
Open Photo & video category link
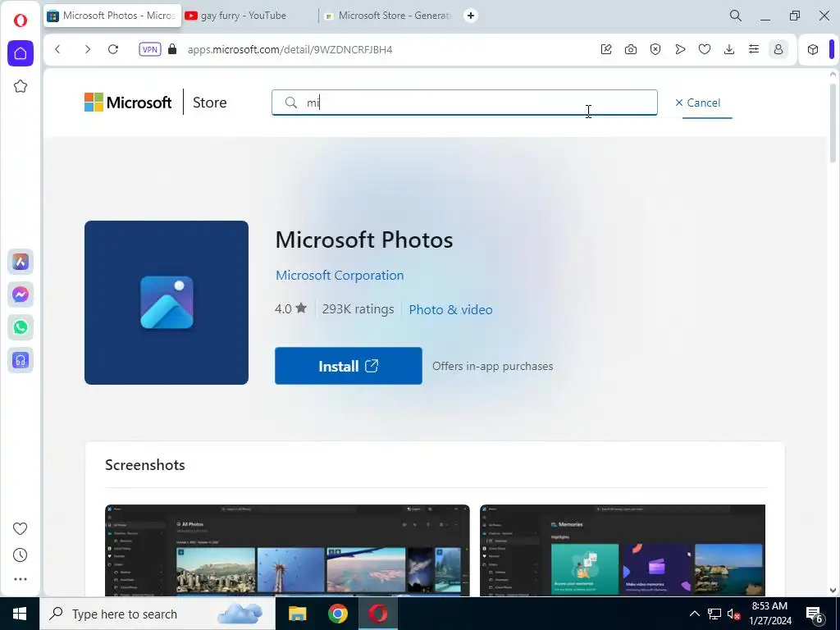[450, 309]
